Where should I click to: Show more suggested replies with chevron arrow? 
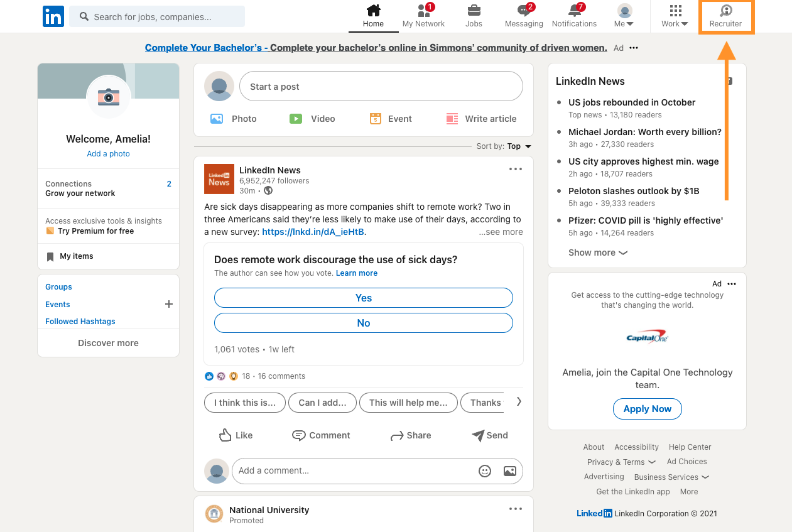pyautogui.click(x=519, y=402)
